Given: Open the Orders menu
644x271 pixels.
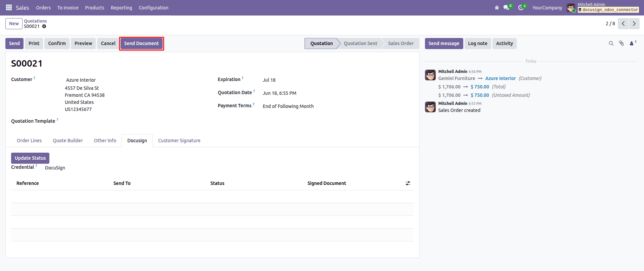Looking at the screenshot, I should pyautogui.click(x=43, y=7).
